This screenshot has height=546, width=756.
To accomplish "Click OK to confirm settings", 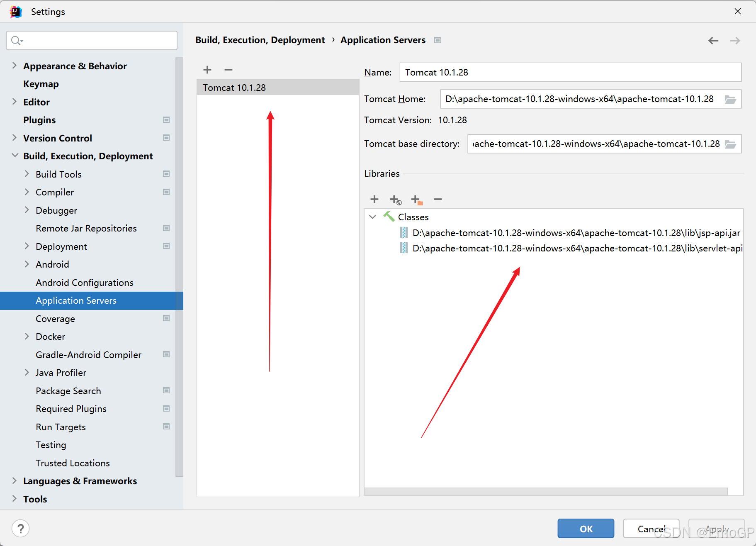I will tap(586, 529).
